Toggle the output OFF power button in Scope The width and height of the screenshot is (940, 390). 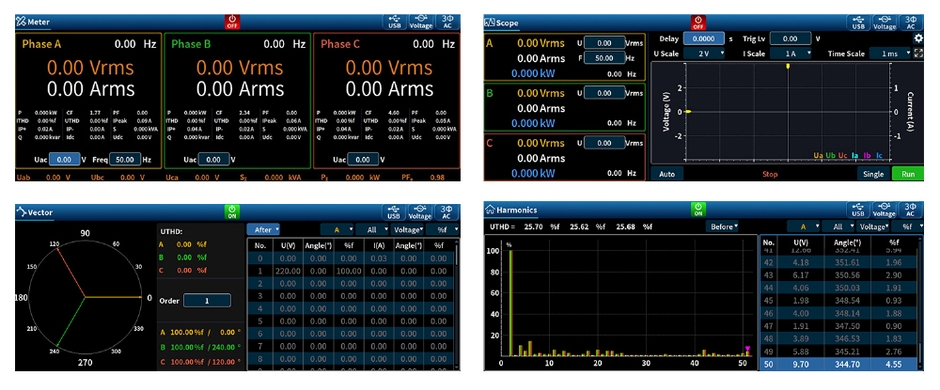(x=698, y=22)
